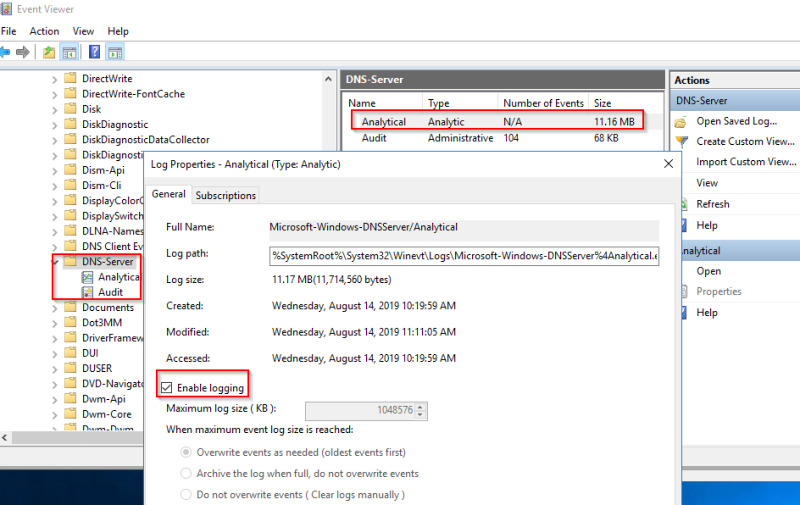
Task: Expand the Documents tree node
Action: (55, 308)
